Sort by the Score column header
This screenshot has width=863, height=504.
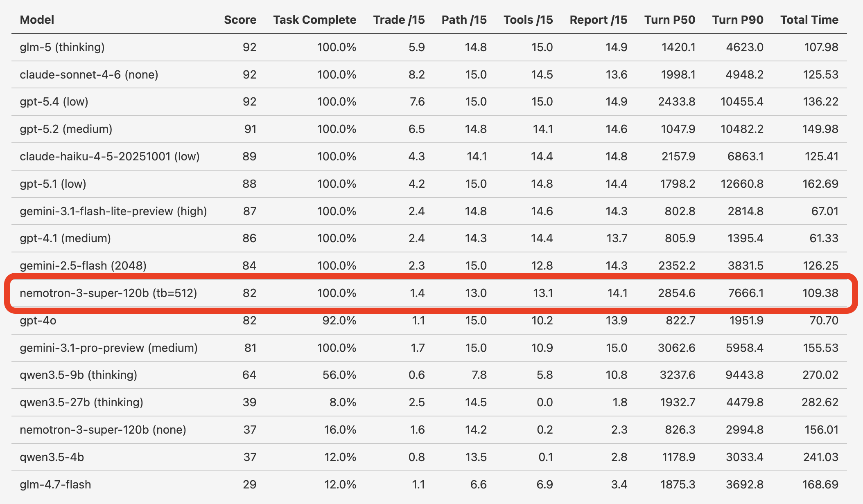click(240, 20)
